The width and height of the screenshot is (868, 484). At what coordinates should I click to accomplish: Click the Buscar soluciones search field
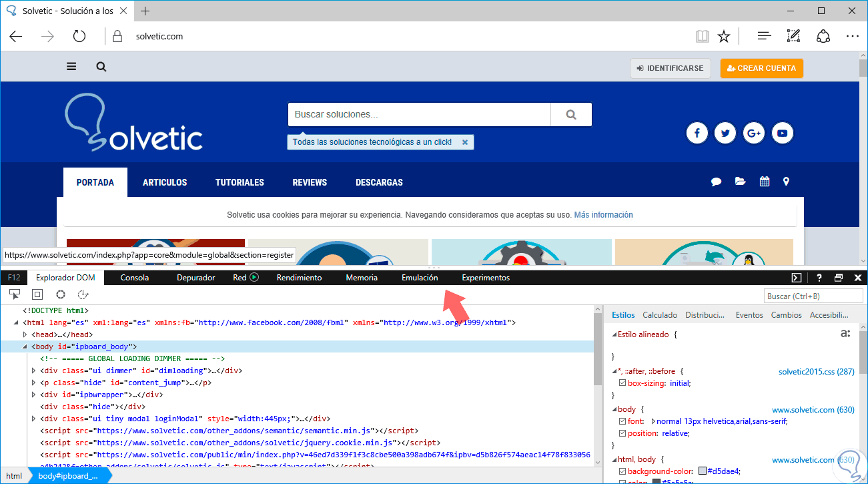point(419,114)
